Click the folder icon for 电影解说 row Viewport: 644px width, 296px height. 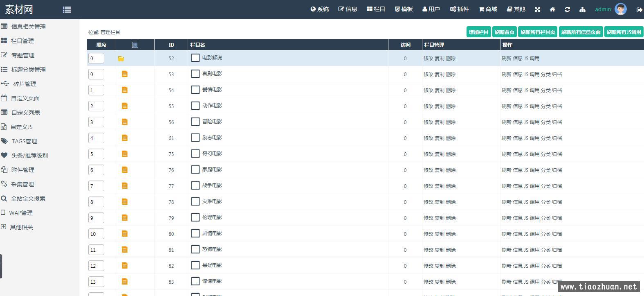[121, 59]
